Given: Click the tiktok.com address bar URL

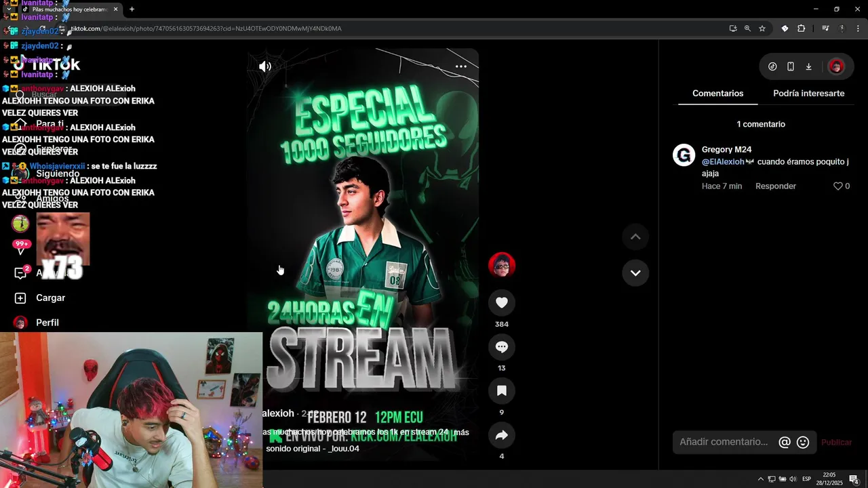Looking at the screenshot, I should [206, 28].
